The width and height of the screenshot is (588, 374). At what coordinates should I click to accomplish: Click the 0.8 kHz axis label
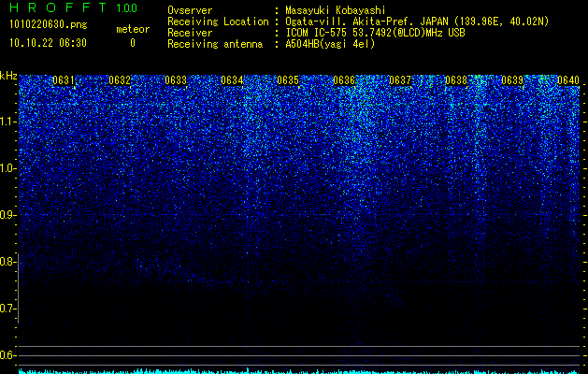click(x=7, y=262)
